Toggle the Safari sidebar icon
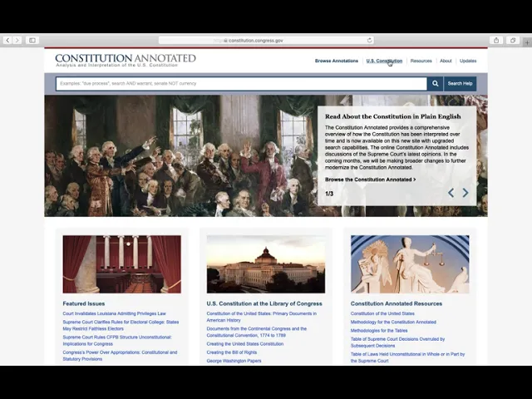This screenshot has height=399, width=532. pos(32,41)
